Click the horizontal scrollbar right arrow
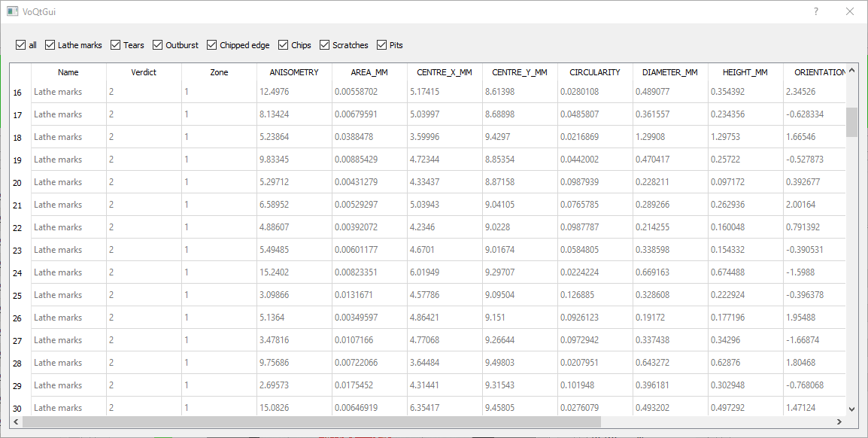Image resolution: width=868 pixels, height=438 pixels. [839, 422]
